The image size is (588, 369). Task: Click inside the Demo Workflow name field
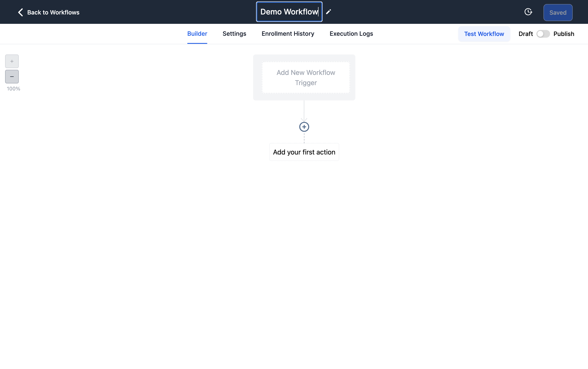pyautogui.click(x=289, y=12)
